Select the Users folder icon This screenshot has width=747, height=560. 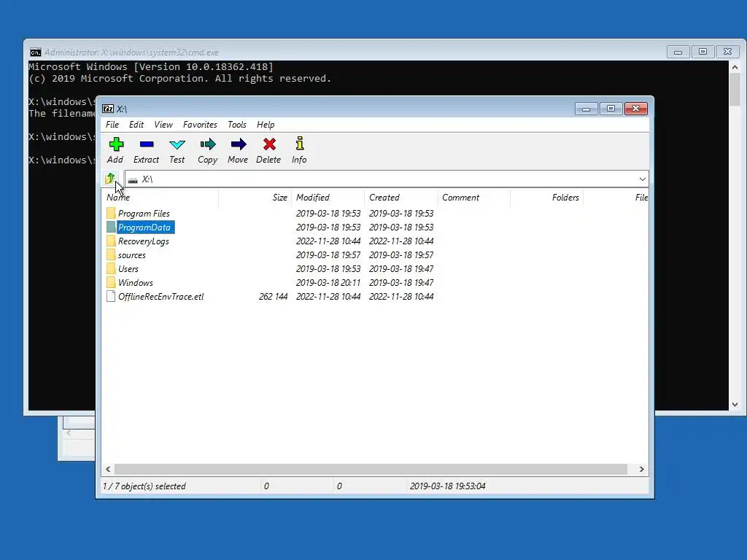click(111, 268)
